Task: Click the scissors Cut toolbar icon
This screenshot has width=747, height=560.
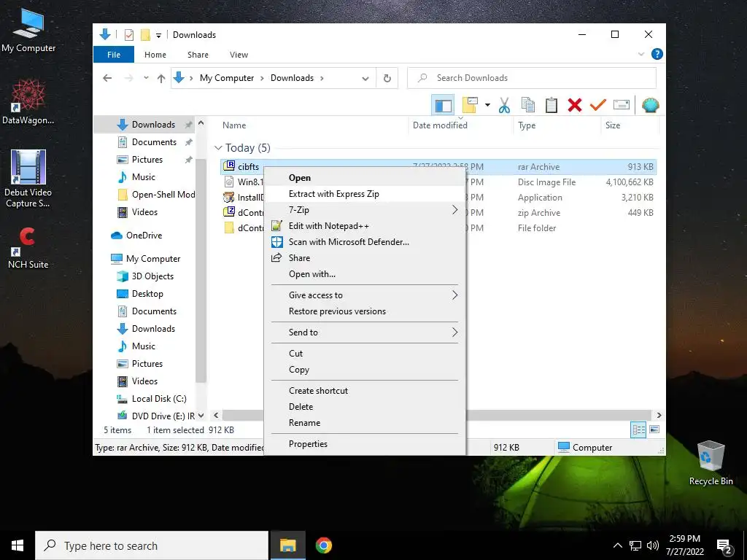Action: pos(504,105)
